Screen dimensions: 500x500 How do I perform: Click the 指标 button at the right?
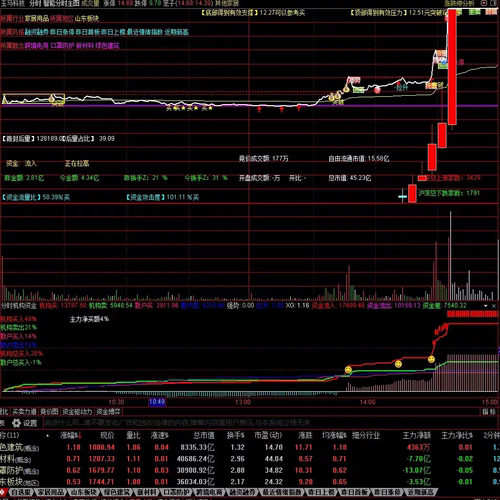click(x=489, y=412)
